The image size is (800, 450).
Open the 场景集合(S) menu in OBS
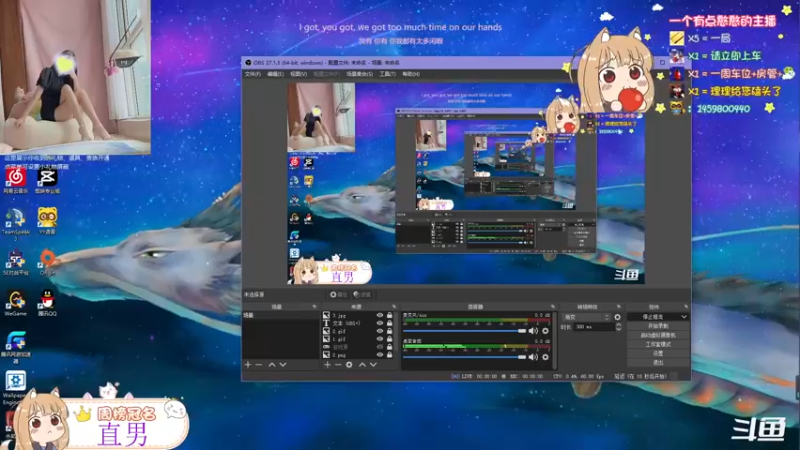[x=360, y=74]
